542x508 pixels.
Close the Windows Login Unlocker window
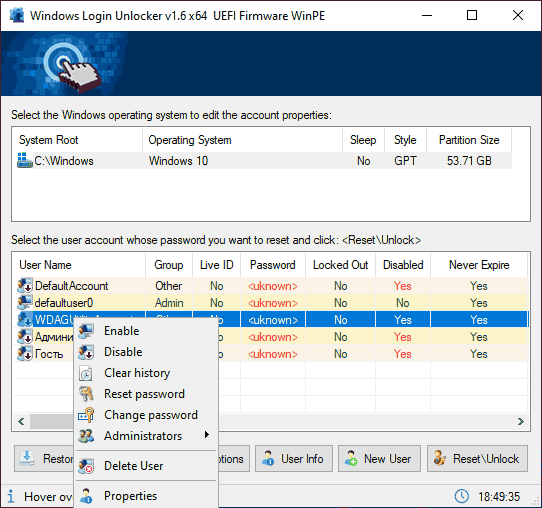(517, 16)
